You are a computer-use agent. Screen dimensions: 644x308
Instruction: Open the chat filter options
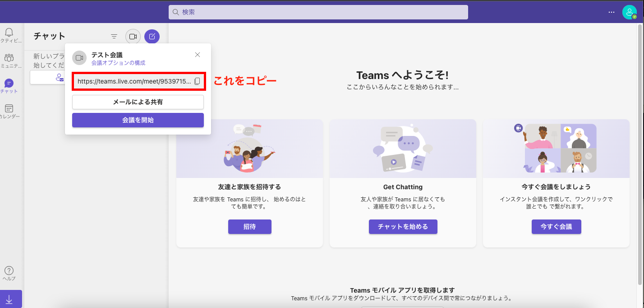click(x=114, y=36)
